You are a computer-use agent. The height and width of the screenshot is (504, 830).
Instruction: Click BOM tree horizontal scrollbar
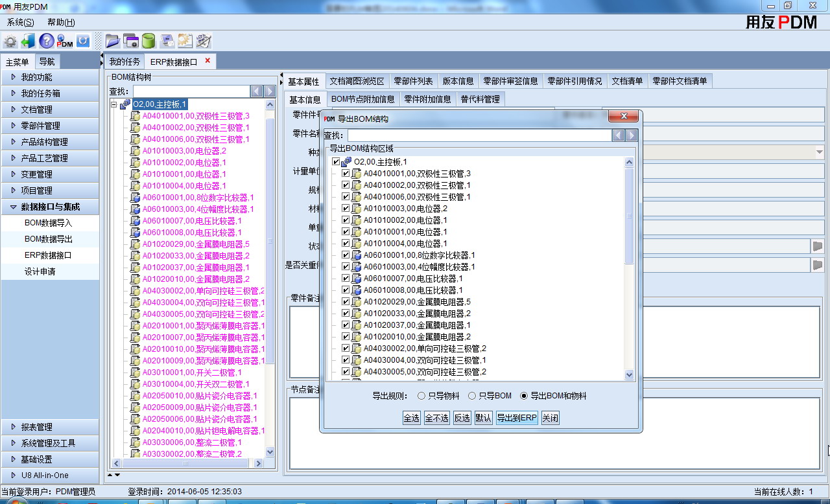[186, 463]
